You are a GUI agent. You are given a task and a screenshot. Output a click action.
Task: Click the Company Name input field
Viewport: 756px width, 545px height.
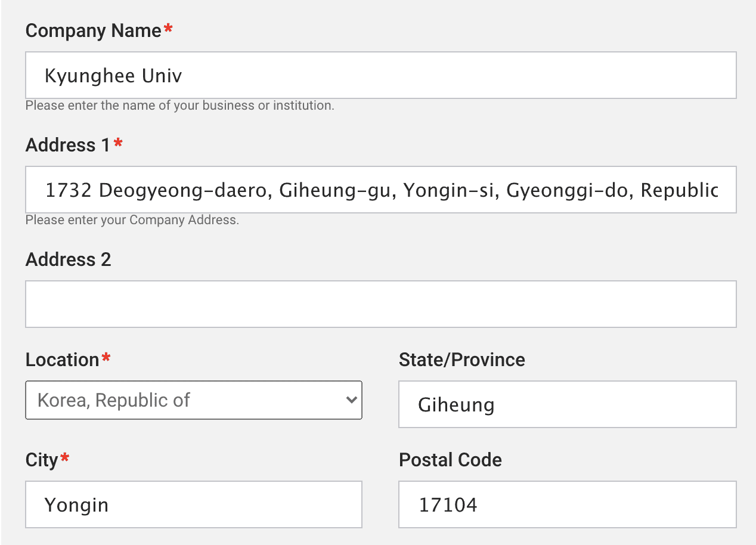click(380, 75)
